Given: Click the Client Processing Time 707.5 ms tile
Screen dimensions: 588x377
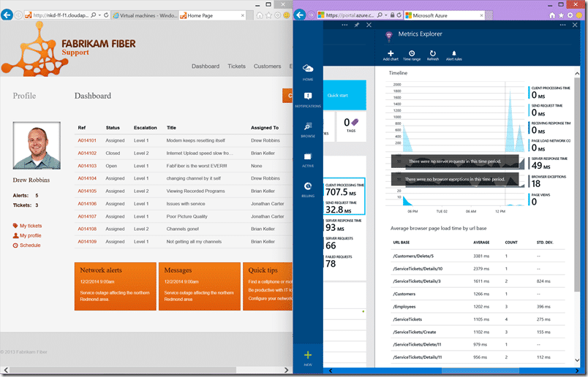Looking at the screenshot, I should pos(344,190).
